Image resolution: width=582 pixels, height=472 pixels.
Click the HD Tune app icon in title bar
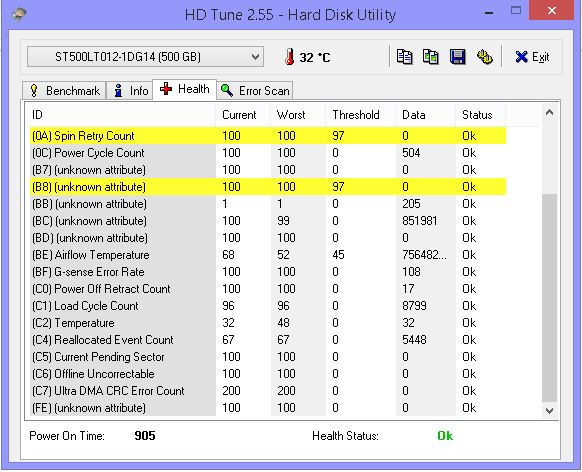[x=19, y=14]
